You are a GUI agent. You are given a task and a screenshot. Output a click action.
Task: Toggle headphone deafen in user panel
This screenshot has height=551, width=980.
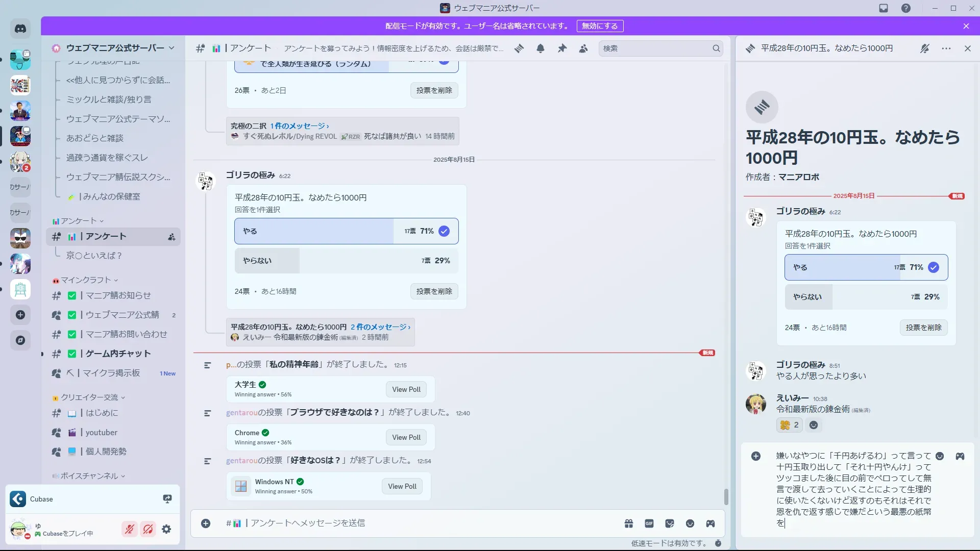click(x=148, y=530)
